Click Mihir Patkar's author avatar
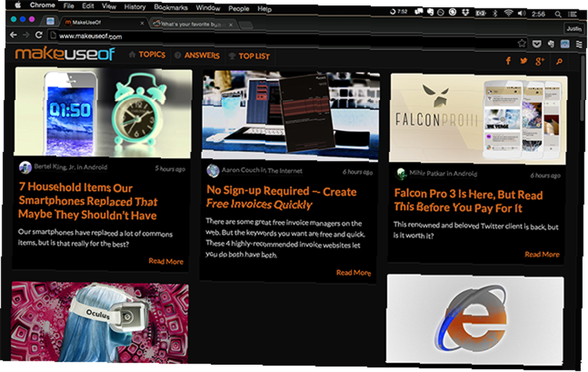The height and width of the screenshot is (372, 588). point(401,174)
